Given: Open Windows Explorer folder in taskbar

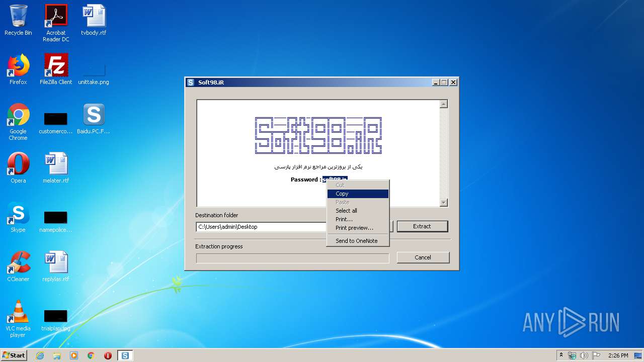Looking at the screenshot, I should [x=57, y=355].
